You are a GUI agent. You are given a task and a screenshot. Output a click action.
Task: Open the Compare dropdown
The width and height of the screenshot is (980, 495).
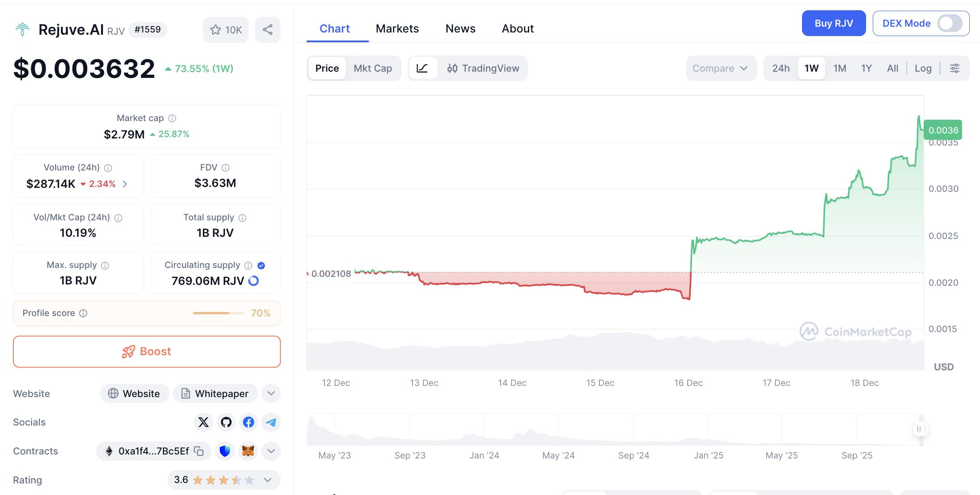coord(721,68)
